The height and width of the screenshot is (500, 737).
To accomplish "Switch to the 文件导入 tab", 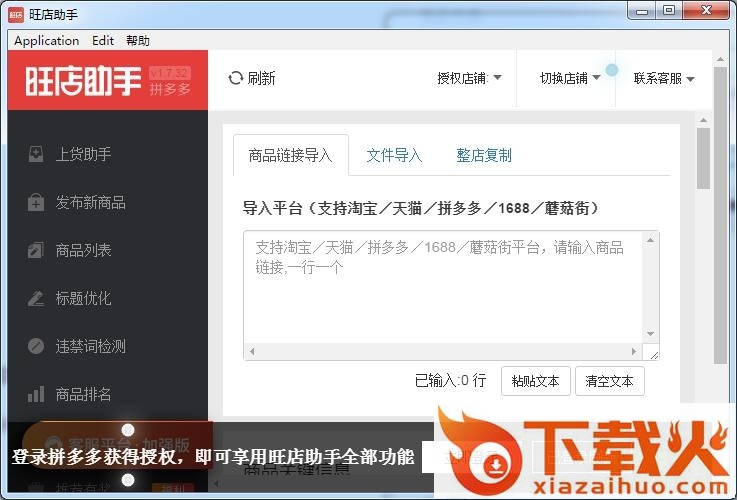I will 394,155.
